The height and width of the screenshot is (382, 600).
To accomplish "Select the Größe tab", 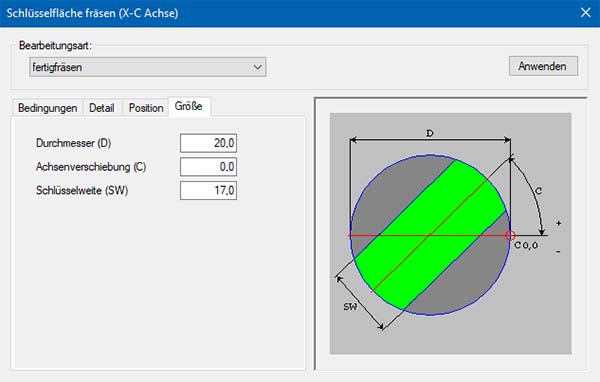I will point(189,106).
